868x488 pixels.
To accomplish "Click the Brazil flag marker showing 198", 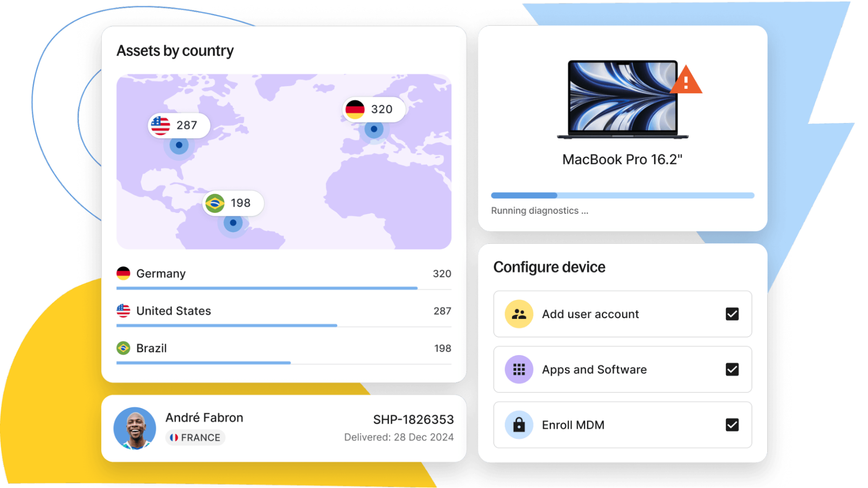I will tap(233, 203).
